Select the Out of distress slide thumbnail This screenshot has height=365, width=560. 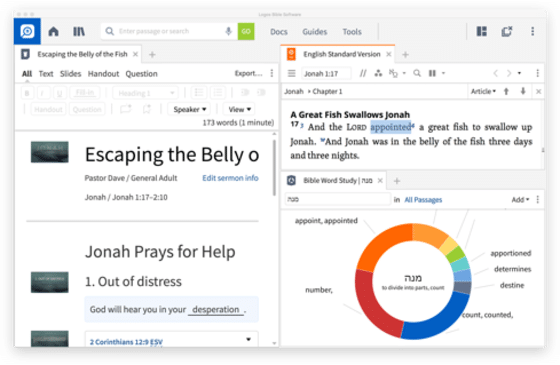(50, 282)
